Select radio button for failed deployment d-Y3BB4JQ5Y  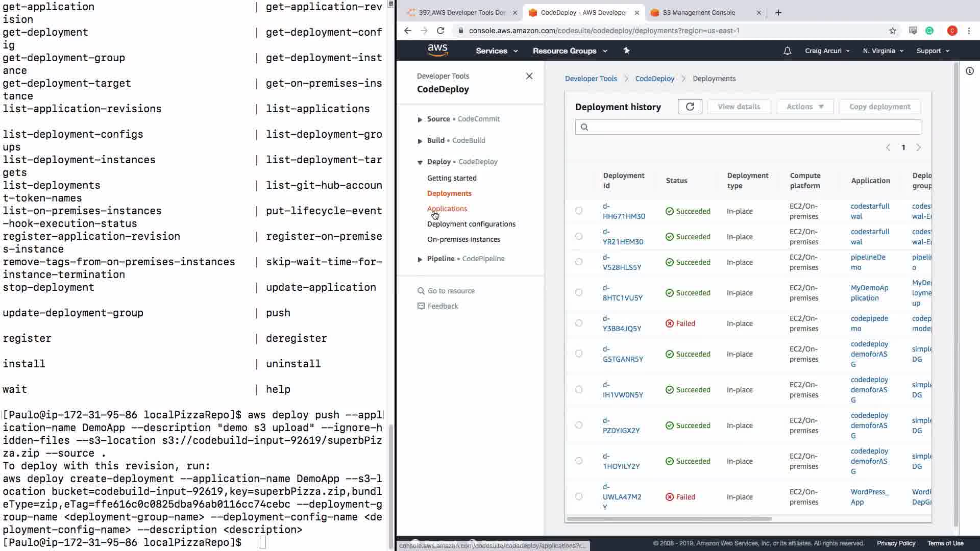click(x=578, y=323)
